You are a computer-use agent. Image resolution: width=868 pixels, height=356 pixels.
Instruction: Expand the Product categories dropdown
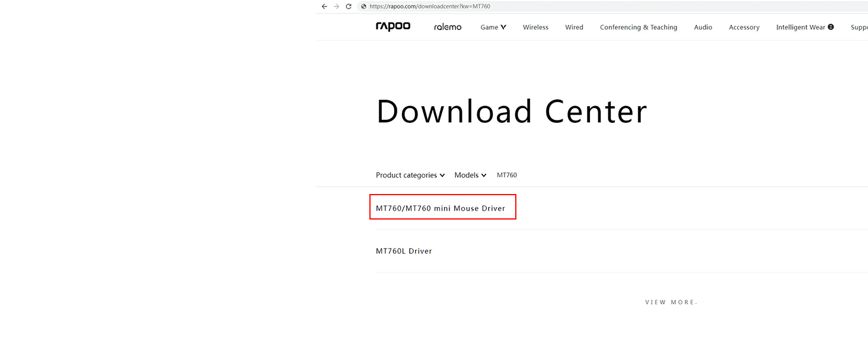[x=410, y=175]
